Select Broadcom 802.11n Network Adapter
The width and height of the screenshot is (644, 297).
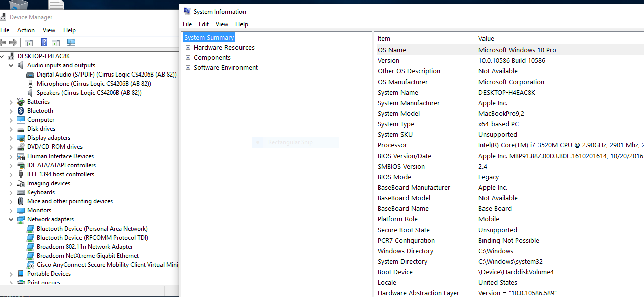tap(85, 247)
